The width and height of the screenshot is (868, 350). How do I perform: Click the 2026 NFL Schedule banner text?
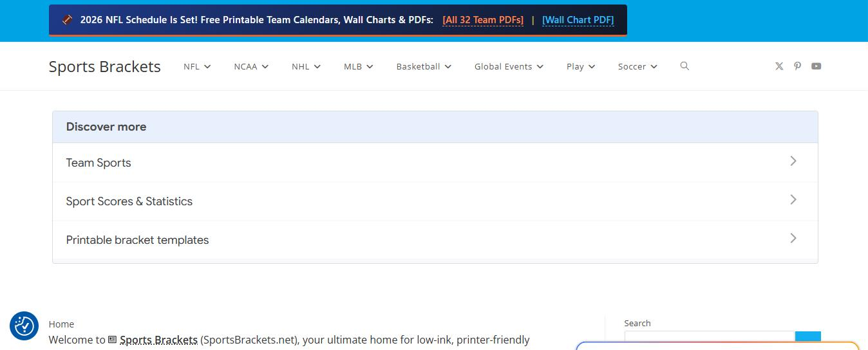256,20
